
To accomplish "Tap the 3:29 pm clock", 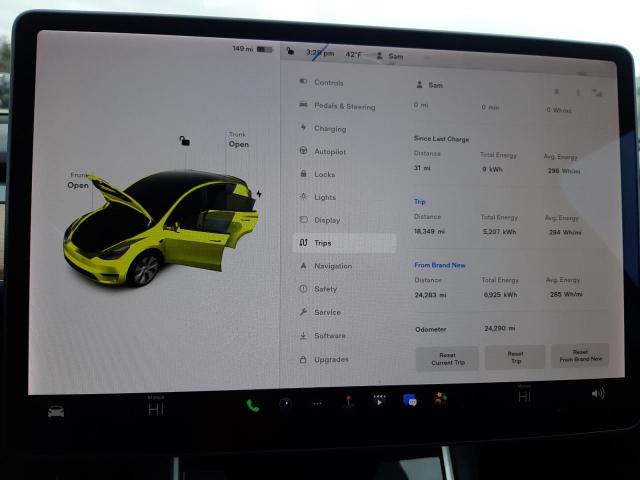I will (x=320, y=53).
